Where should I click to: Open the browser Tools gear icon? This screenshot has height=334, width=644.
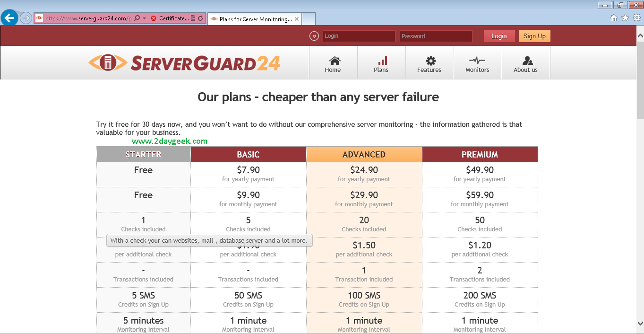[x=636, y=18]
